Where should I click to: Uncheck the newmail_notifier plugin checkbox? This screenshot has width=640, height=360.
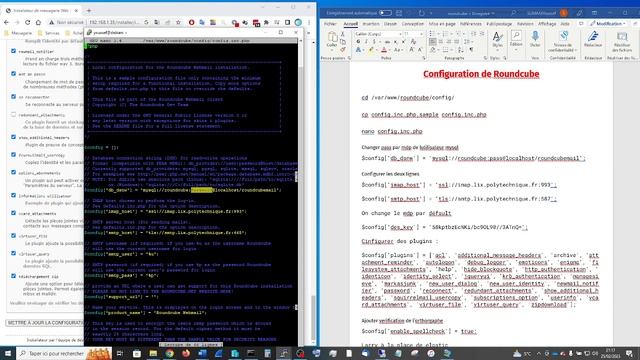pyautogui.click(x=13, y=51)
